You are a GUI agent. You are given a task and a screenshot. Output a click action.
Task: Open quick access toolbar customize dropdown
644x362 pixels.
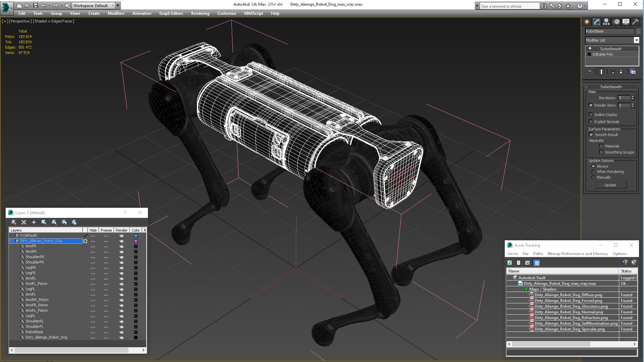click(118, 5)
